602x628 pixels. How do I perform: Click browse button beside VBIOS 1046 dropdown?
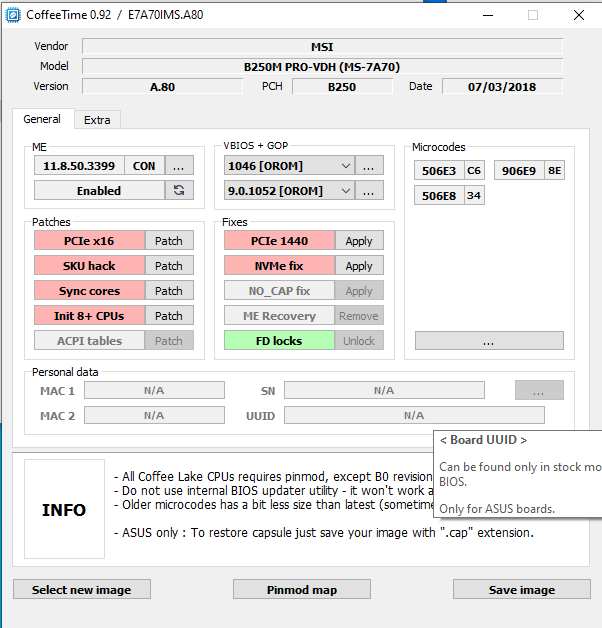click(369, 165)
